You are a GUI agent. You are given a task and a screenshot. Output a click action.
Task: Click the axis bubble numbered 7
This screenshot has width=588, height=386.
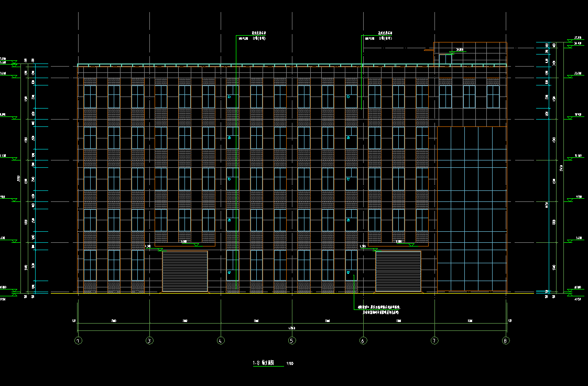click(x=434, y=340)
